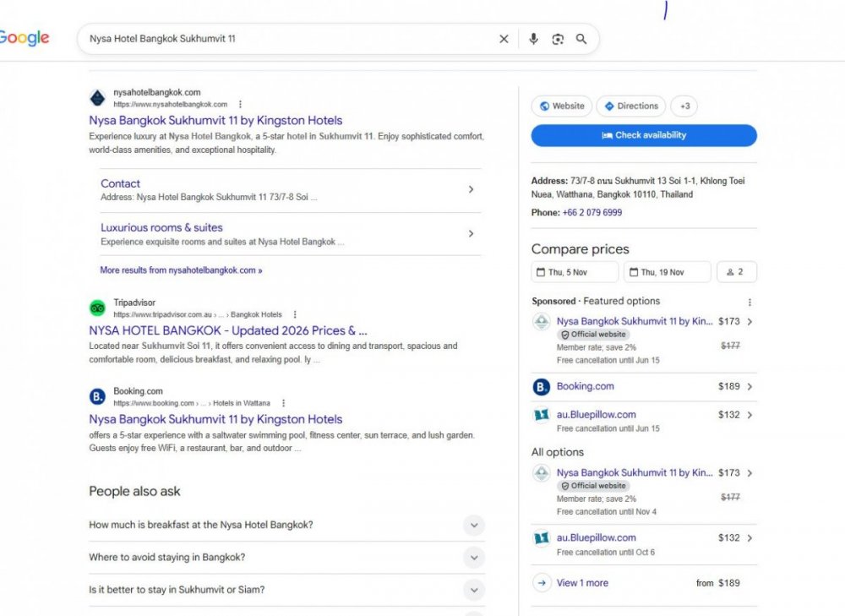Open Sponsored featured options three-dot menu
The height and width of the screenshot is (616, 845).
750,302
